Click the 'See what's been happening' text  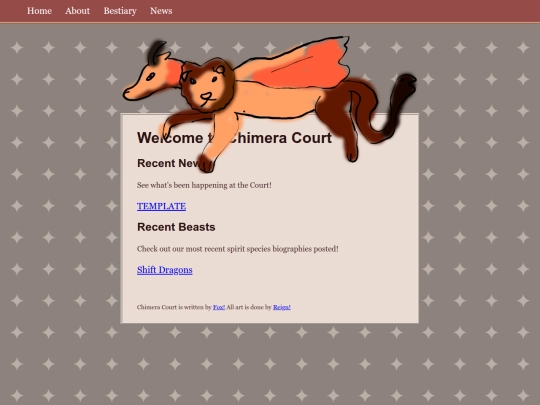(x=204, y=185)
